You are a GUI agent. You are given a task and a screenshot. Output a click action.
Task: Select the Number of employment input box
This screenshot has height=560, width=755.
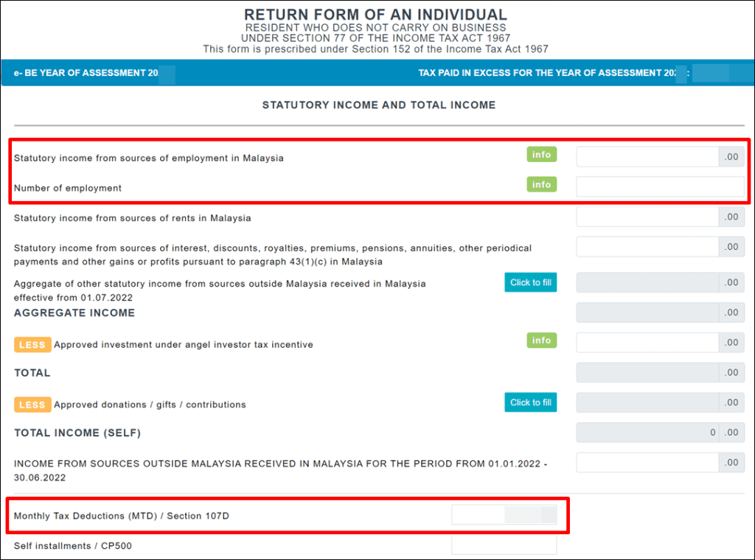660,187
